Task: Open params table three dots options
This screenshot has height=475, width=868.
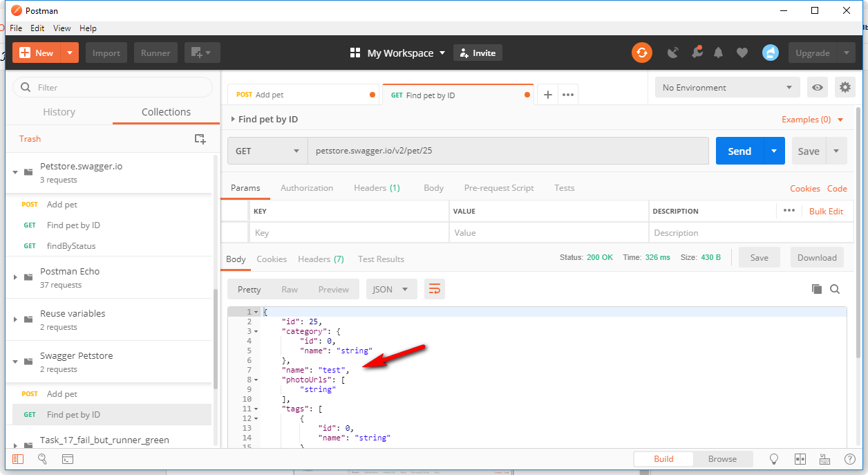Action: point(789,211)
